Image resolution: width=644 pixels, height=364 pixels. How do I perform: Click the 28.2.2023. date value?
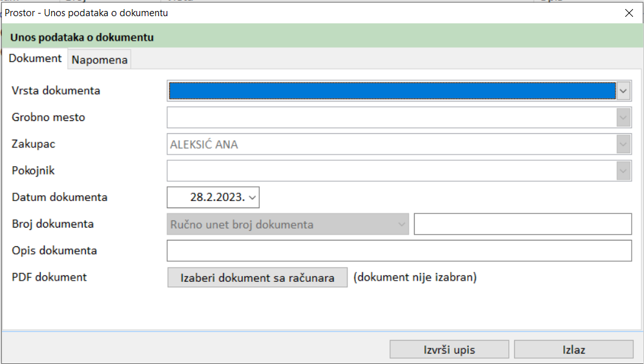click(218, 197)
